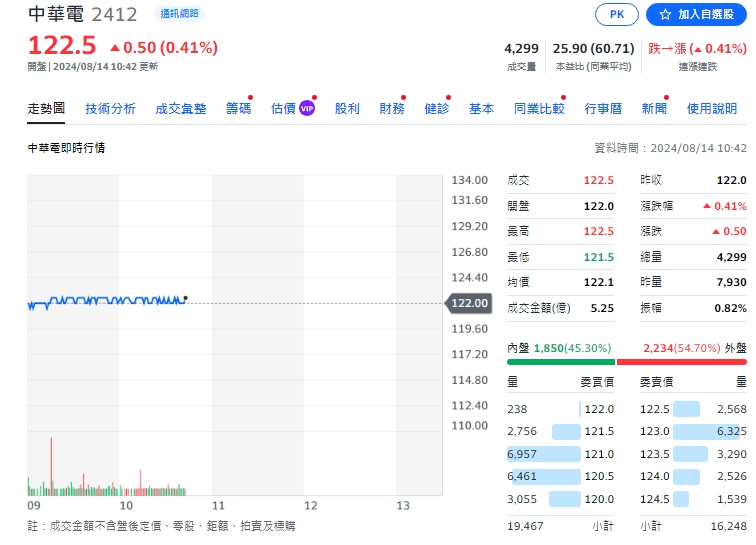756x545 pixels.
Task: Go to the 股利 tab
Action: (x=347, y=109)
